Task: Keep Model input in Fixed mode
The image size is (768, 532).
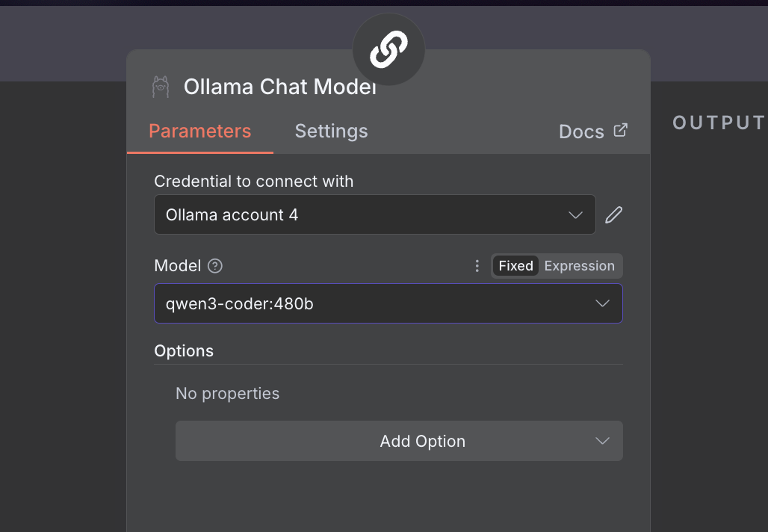Action: coord(515,265)
